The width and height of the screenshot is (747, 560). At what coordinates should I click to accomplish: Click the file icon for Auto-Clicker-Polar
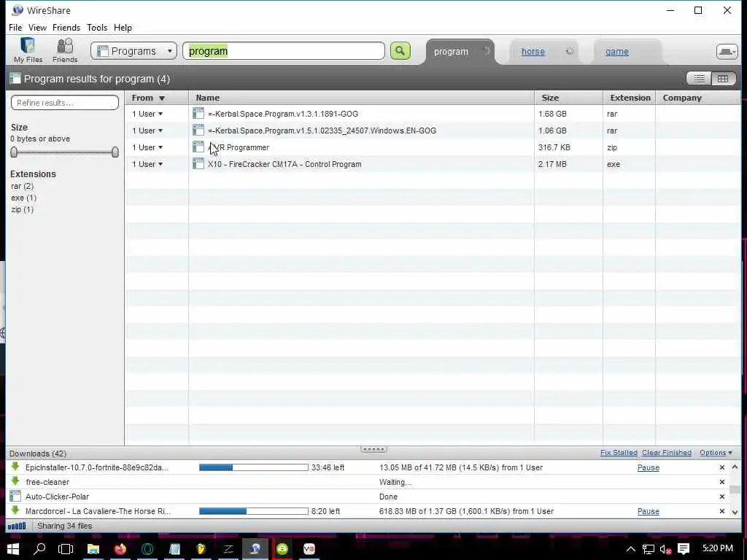pos(15,496)
